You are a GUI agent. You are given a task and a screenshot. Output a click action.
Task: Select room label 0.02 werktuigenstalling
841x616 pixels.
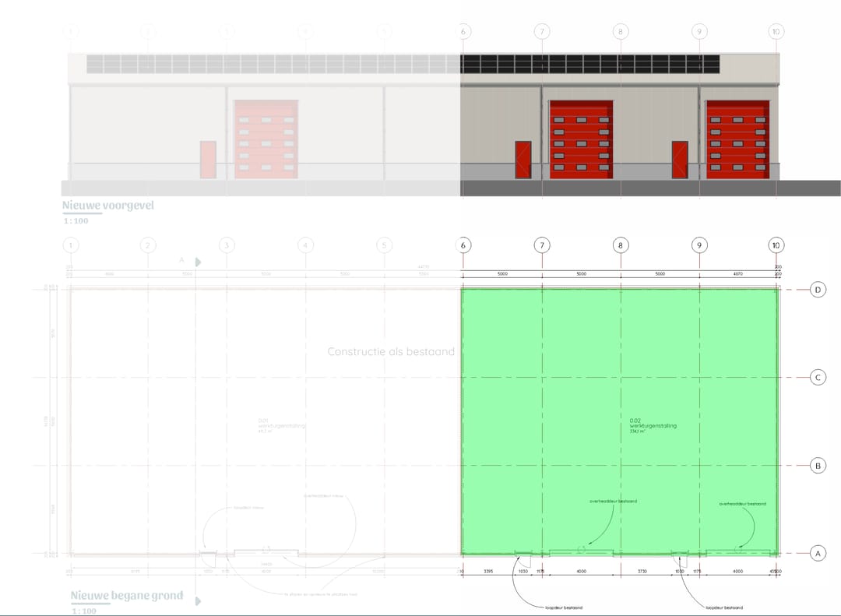click(x=653, y=426)
